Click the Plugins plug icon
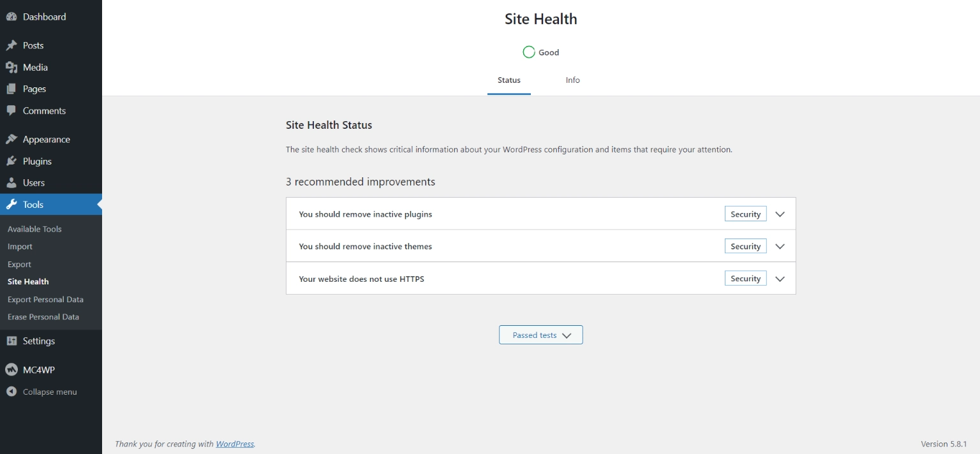Image resolution: width=980 pixels, height=454 pixels. [11, 161]
